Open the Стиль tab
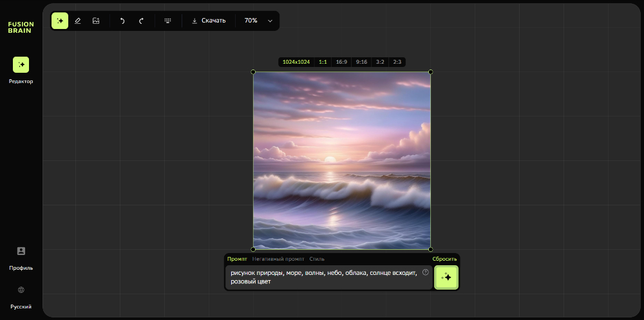Image resolution: width=644 pixels, height=320 pixels. pos(317,259)
